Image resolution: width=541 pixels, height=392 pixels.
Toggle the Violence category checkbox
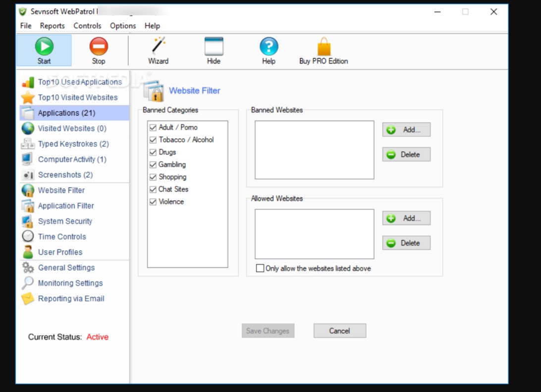coord(153,202)
